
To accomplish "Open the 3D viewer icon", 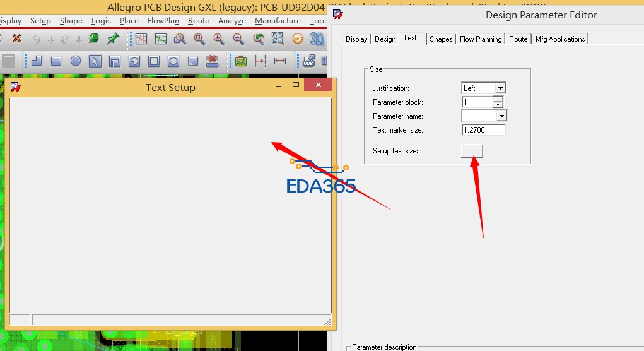I will 317,39.
